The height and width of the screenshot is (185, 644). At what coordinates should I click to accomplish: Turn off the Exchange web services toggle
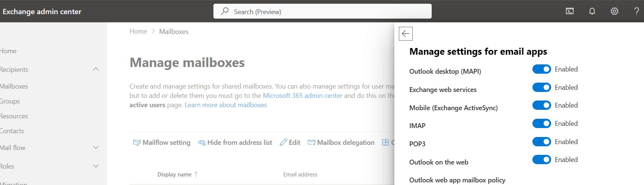(541, 87)
